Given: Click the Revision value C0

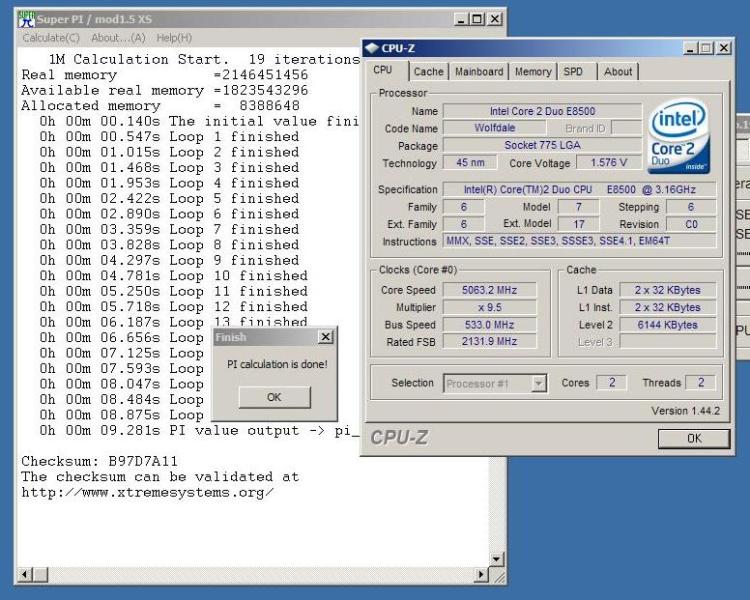Looking at the screenshot, I should pyautogui.click(x=691, y=224).
